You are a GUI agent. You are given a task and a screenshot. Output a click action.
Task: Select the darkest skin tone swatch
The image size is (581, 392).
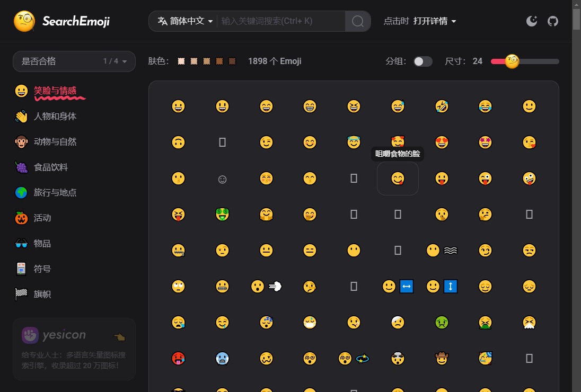click(x=232, y=61)
